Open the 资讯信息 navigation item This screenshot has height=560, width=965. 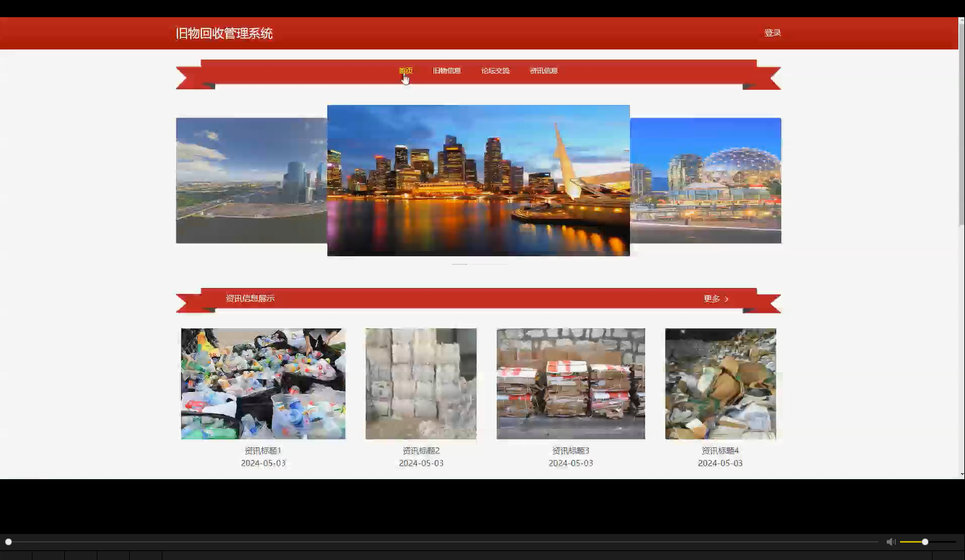544,71
